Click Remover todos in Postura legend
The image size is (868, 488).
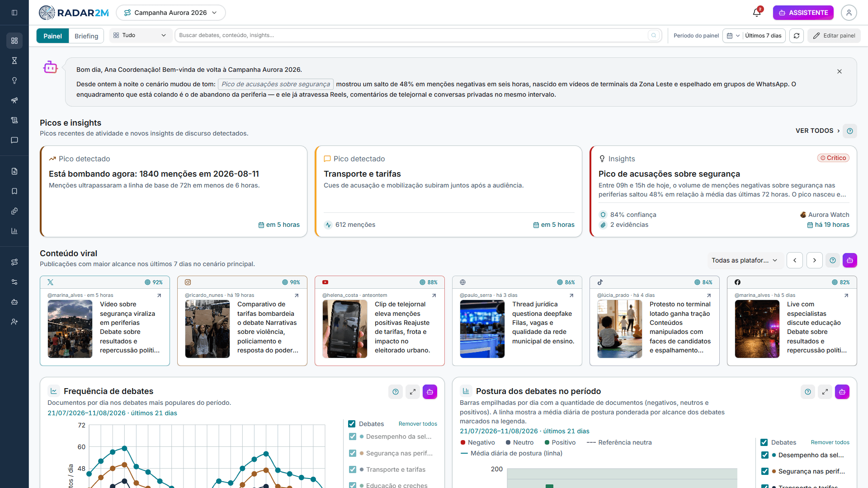point(830,442)
